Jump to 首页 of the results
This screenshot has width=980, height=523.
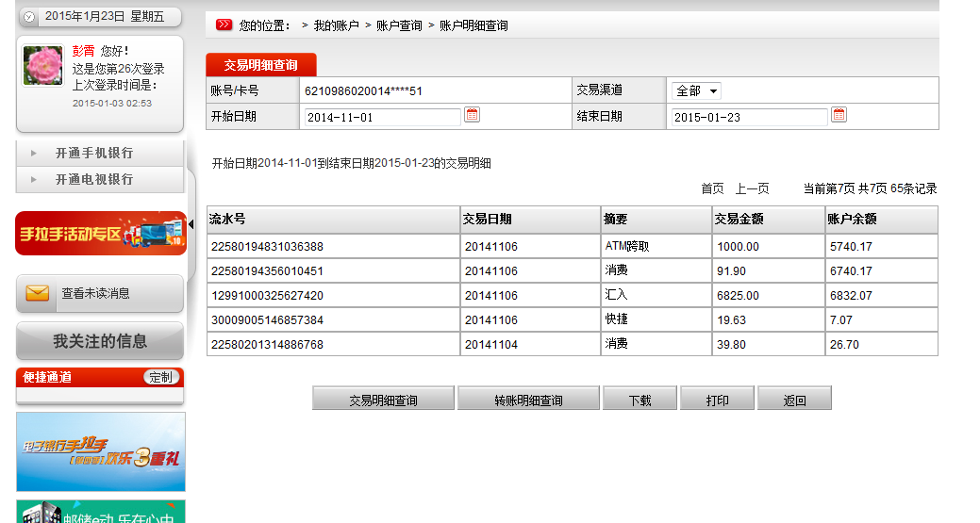(x=712, y=188)
